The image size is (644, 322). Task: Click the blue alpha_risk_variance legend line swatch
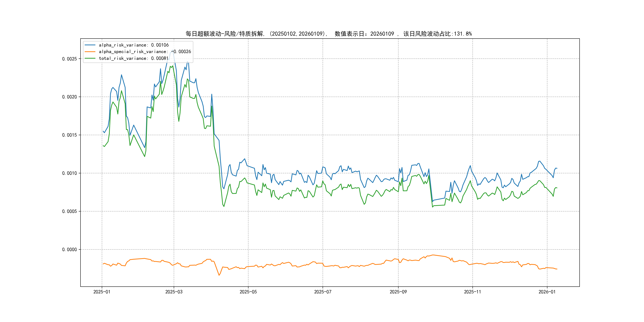point(90,45)
